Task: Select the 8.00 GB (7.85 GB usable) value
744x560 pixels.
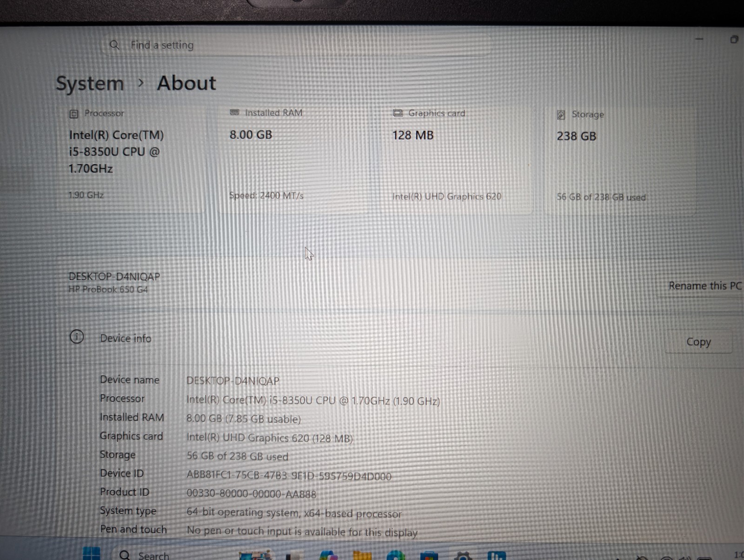Action: pos(244,419)
